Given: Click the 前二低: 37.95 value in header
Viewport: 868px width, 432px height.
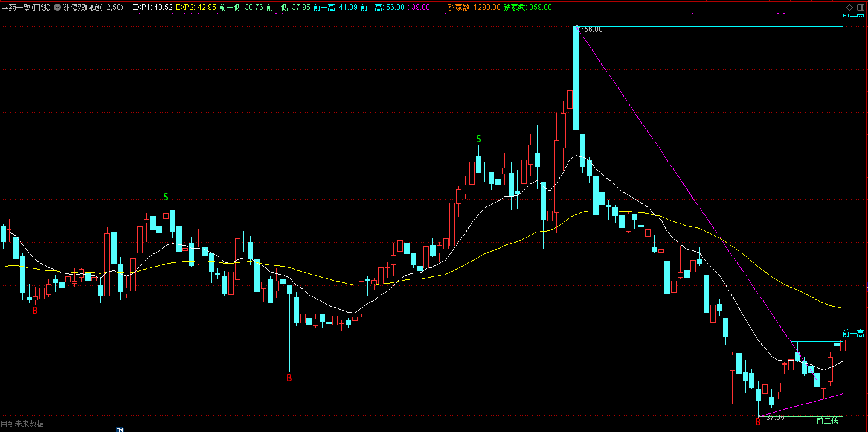Looking at the screenshot, I should click(x=288, y=7).
